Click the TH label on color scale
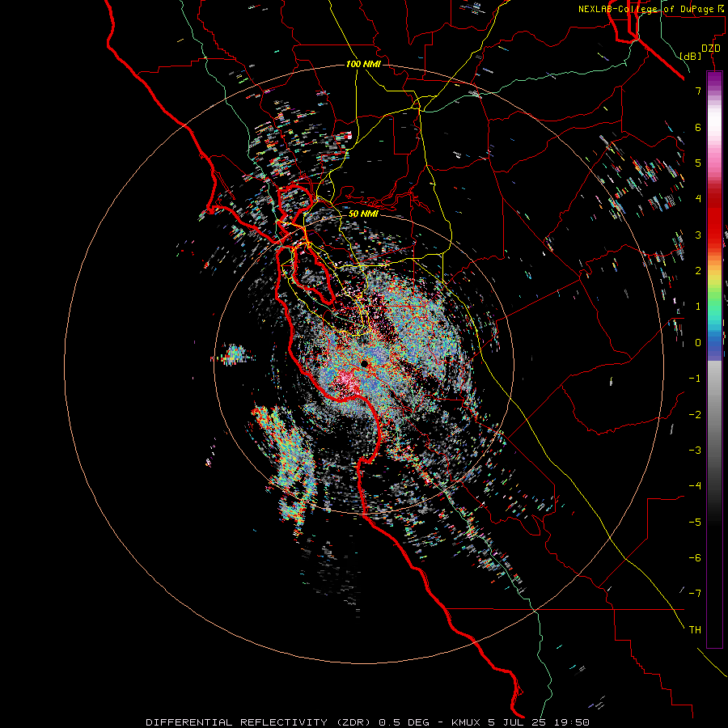 (695, 629)
